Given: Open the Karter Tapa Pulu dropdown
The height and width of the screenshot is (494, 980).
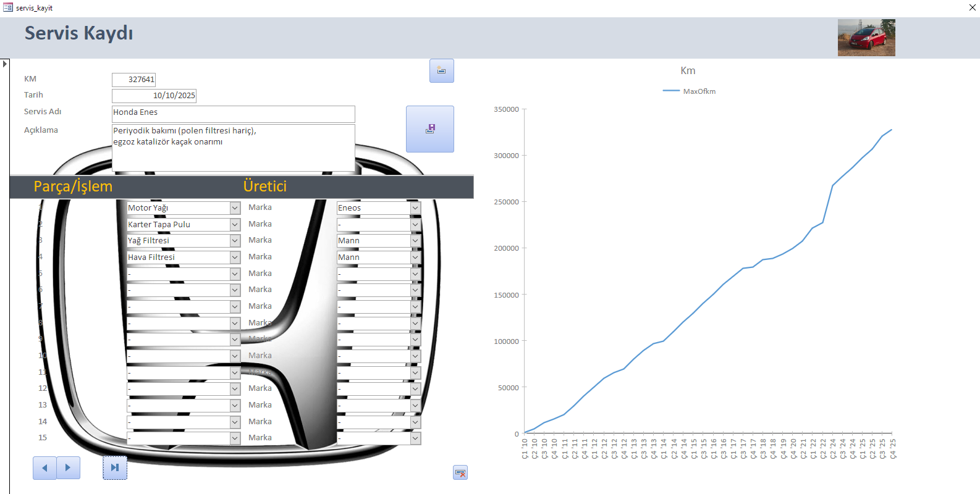Looking at the screenshot, I should click(235, 225).
